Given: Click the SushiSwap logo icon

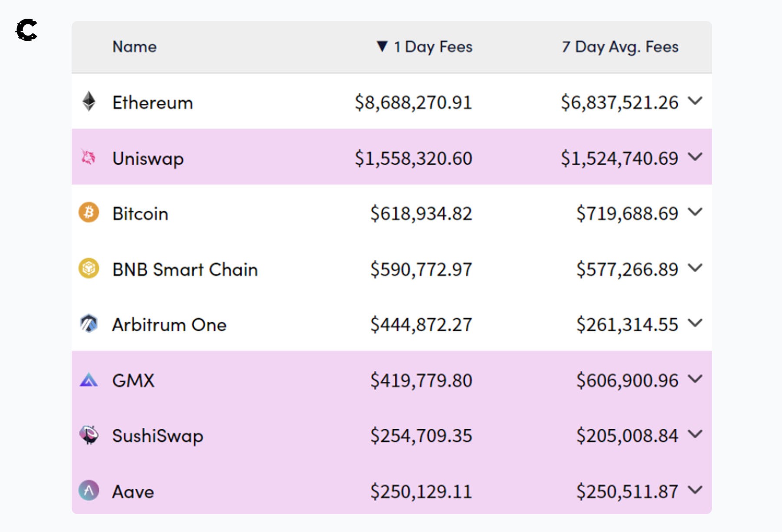Looking at the screenshot, I should tap(89, 435).
